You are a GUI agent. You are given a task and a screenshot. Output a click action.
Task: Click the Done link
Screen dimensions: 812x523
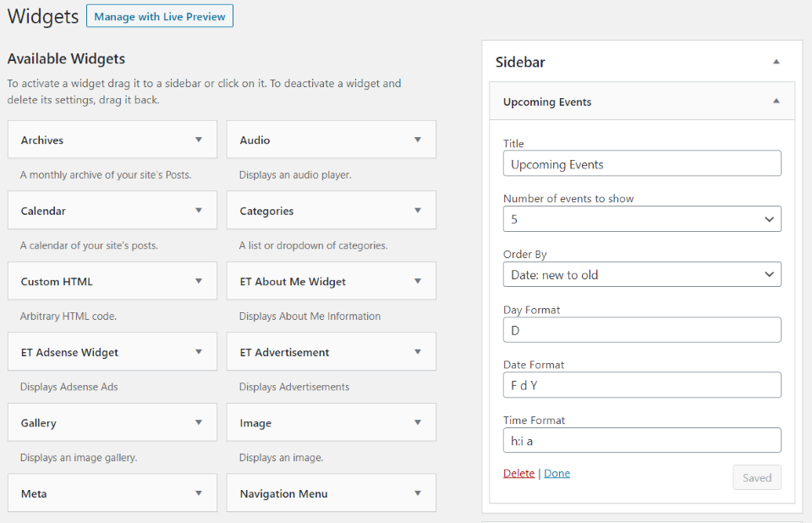(x=557, y=473)
